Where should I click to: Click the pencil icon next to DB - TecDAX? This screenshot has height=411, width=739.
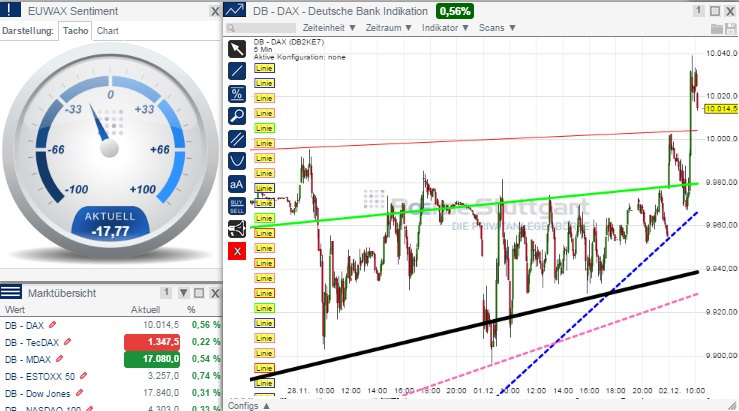click(x=68, y=342)
